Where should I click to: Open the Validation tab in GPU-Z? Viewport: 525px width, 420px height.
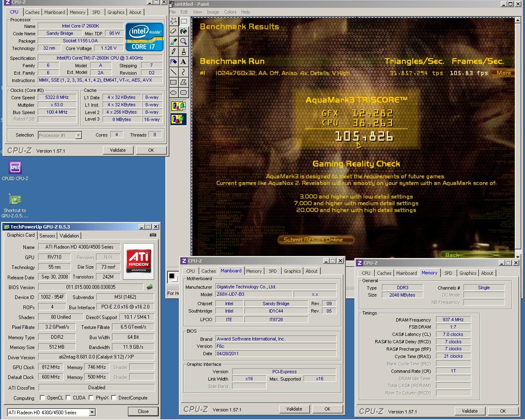69,236
